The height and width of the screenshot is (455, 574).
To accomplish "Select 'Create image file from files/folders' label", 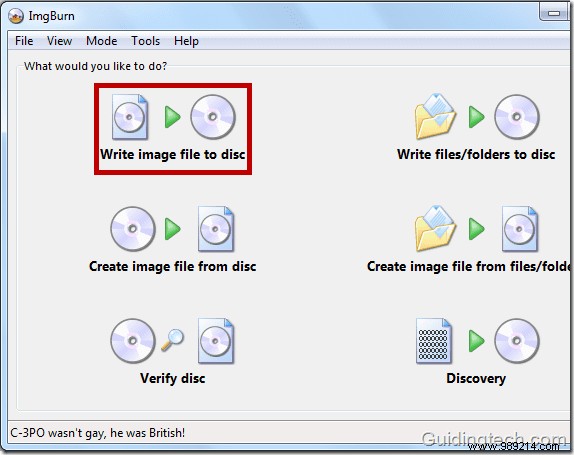I will (x=469, y=266).
